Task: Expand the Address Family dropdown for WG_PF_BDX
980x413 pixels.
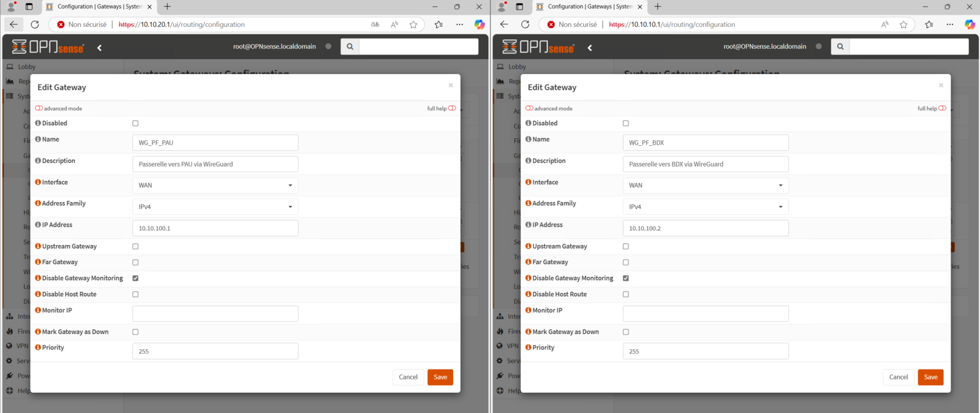Action: pos(705,206)
